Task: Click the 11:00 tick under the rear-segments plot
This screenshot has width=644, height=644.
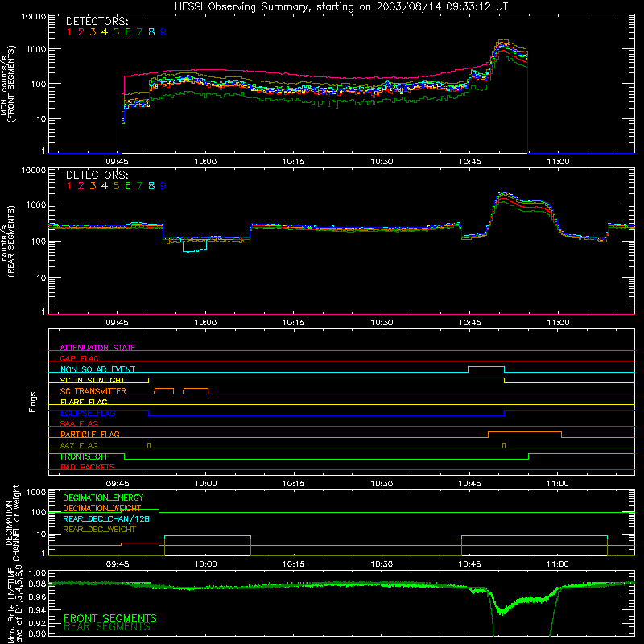Action: pyautogui.click(x=558, y=323)
